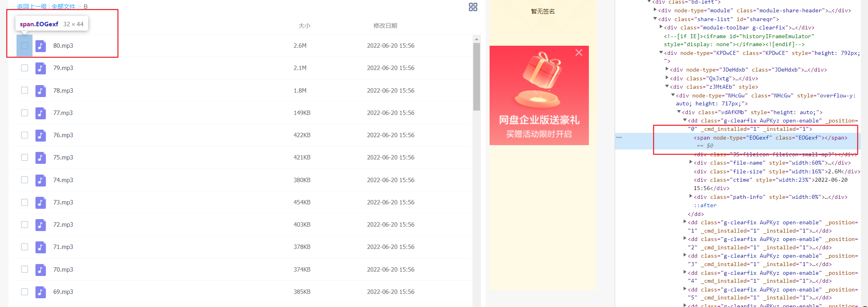Image resolution: width=868 pixels, height=307 pixels.
Task: Click the music icon beside 70.mp3
Action: 41,270
